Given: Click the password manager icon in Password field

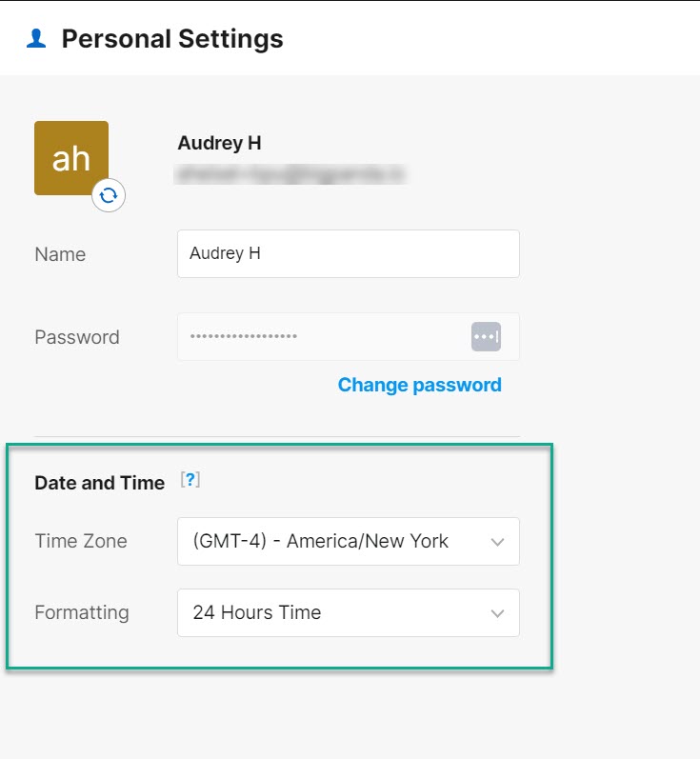Looking at the screenshot, I should pos(486,337).
